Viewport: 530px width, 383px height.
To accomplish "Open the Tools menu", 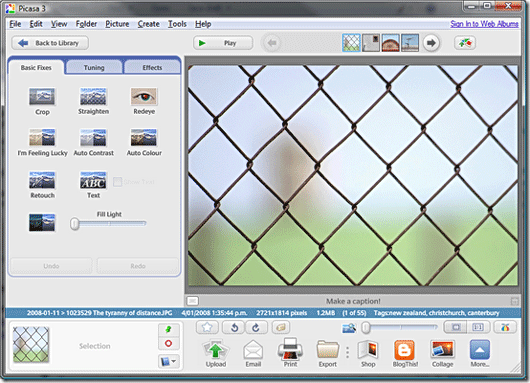I will click(x=177, y=24).
